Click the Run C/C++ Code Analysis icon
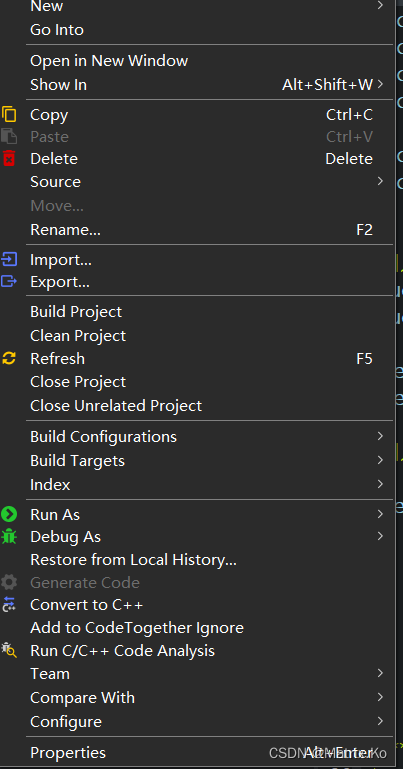Screen dimensions: 403x769 [9, 650]
